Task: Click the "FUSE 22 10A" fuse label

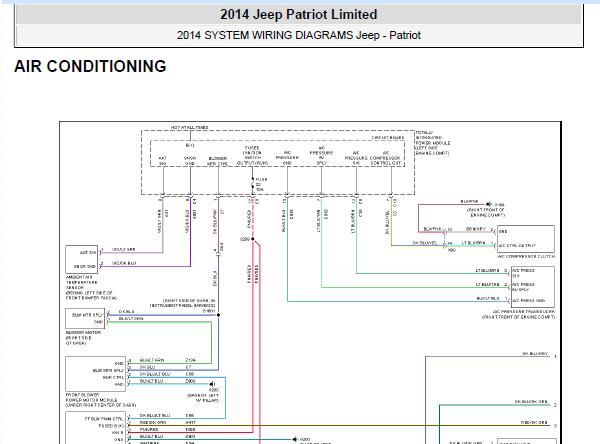Action: click(x=261, y=184)
